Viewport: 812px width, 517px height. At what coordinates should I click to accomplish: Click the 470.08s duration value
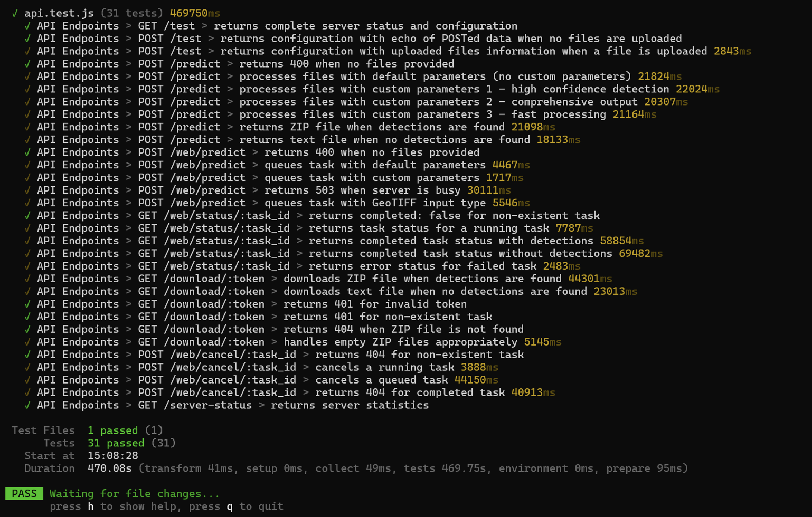[109, 468]
